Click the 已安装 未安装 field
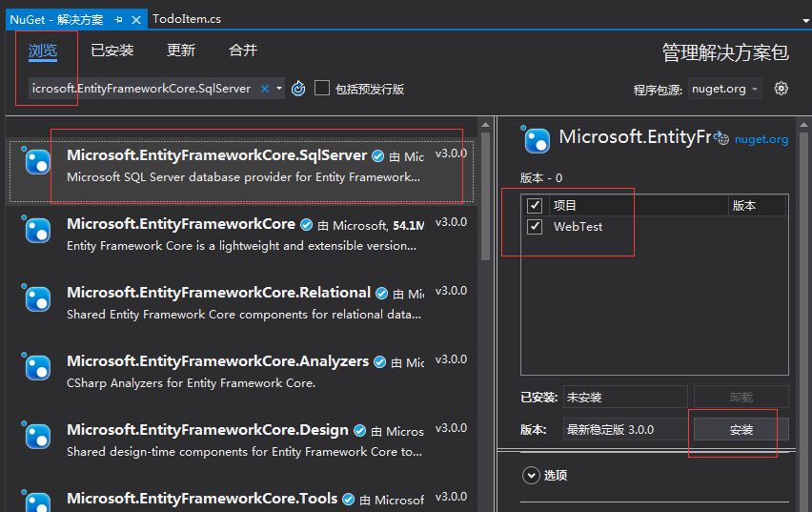812x512 pixels. pos(625,398)
